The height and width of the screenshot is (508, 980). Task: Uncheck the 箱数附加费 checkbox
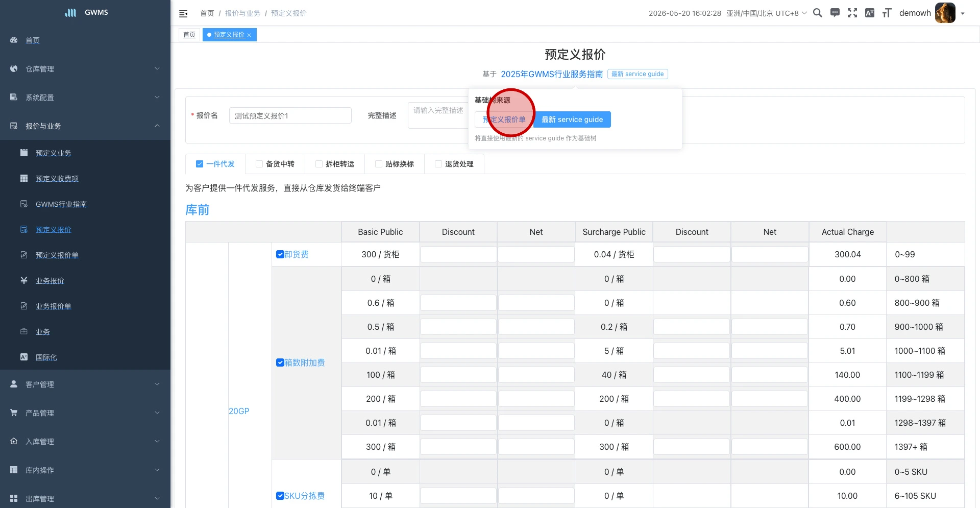tap(280, 362)
